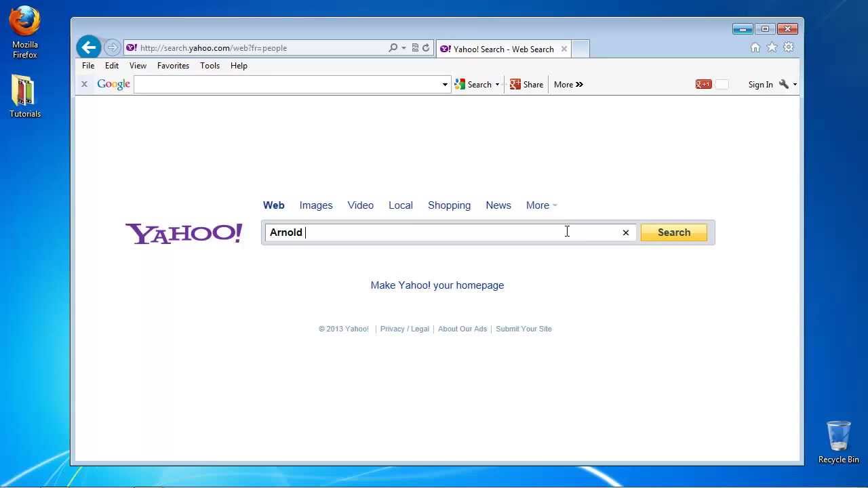Clear the search box with the X
This screenshot has height=488, width=868.
click(x=625, y=232)
